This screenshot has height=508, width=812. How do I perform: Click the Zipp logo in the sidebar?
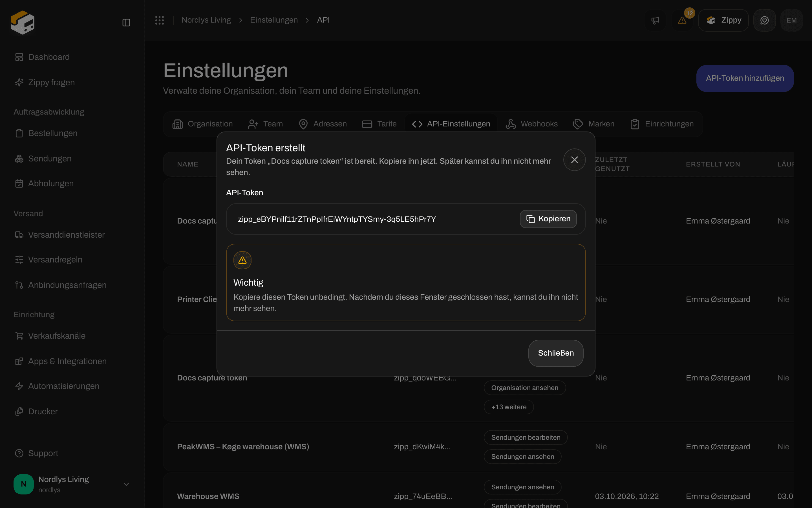click(x=23, y=22)
